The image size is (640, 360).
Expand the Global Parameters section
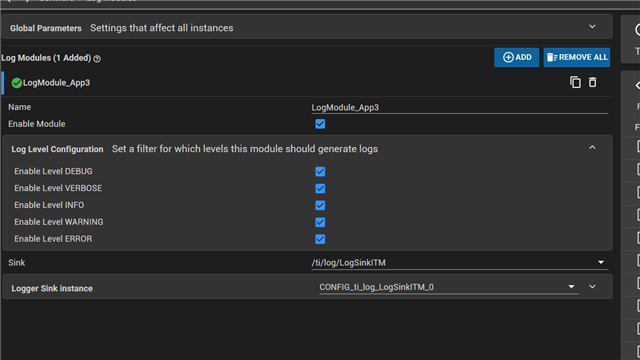pos(592,27)
